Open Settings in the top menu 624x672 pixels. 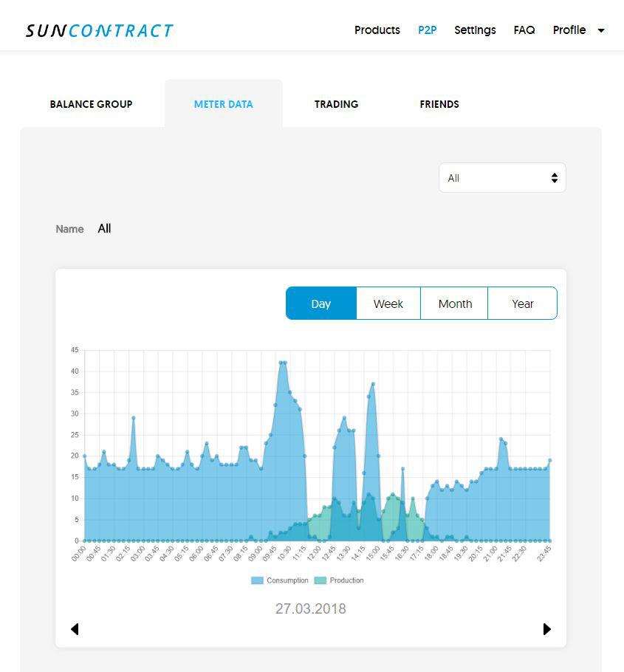pos(475,30)
